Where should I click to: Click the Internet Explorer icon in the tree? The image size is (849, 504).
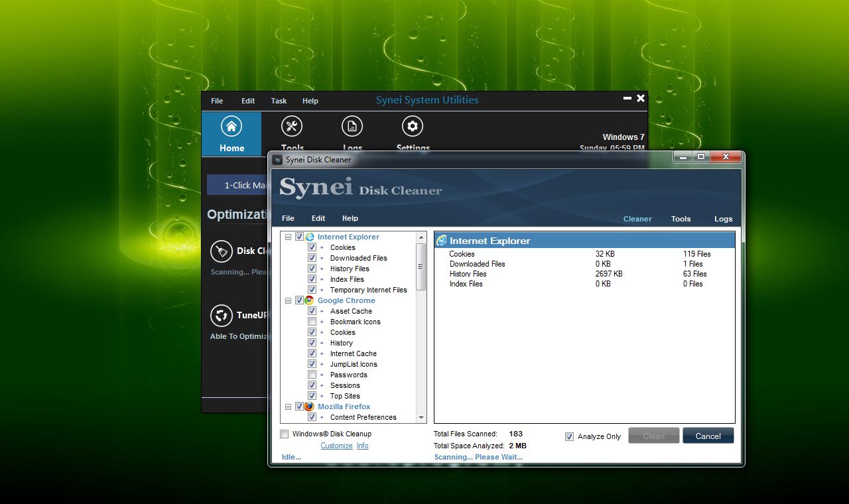click(x=310, y=237)
